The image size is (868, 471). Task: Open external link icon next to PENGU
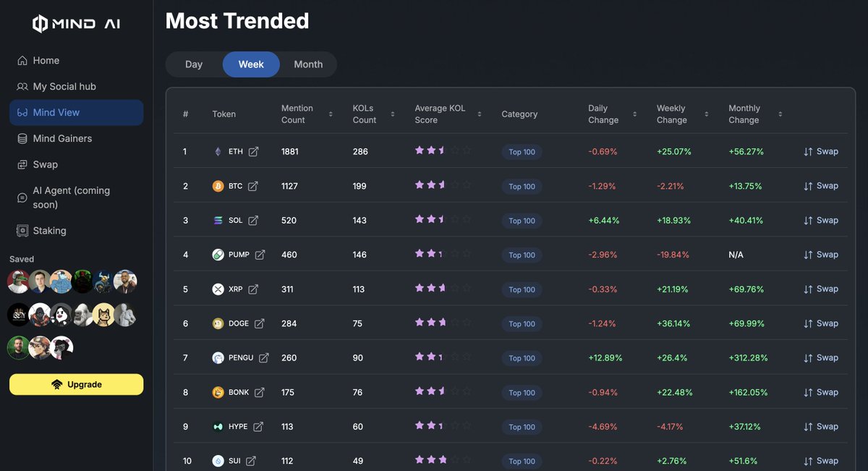pyautogui.click(x=264, y=358)
